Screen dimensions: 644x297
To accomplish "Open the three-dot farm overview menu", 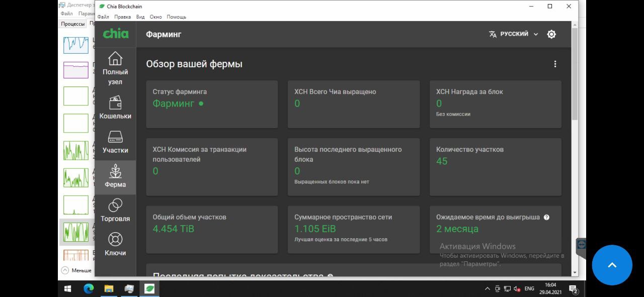I will (x=555, y=64).
